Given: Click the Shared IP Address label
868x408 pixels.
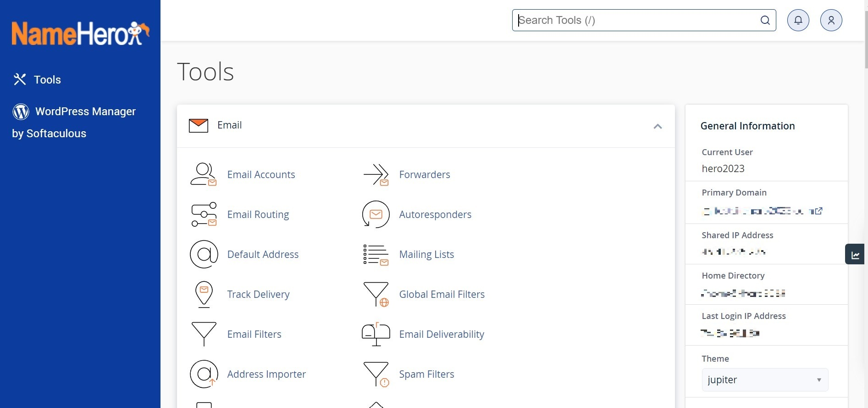Looking at the screenshot, I should click(x=737, y=235).
